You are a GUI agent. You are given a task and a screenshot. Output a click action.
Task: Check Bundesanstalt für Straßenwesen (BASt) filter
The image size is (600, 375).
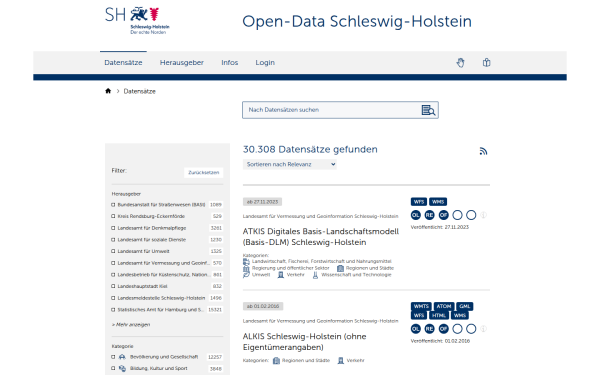(x=113, y=205)
